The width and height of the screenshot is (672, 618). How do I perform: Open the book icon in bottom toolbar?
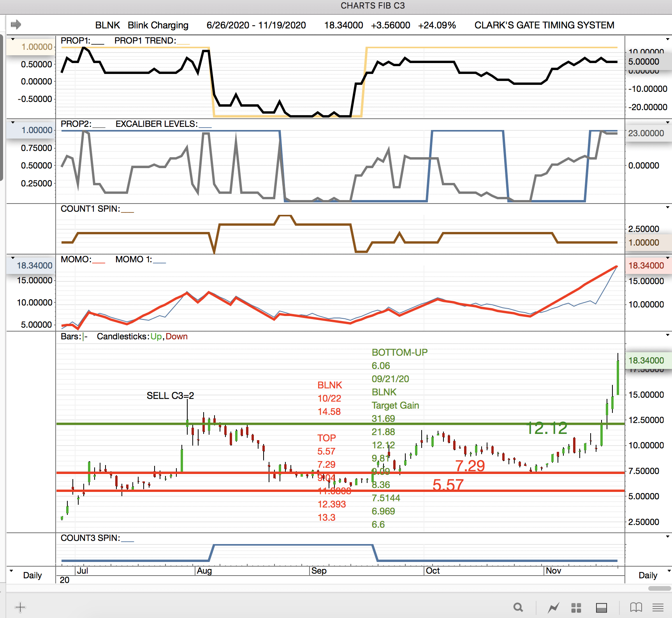[636, 607]
